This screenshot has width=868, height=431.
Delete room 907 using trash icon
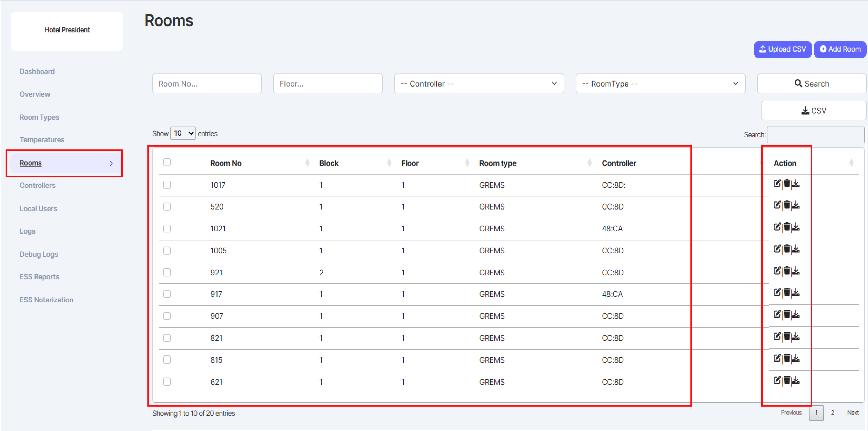tap(787, 314)
